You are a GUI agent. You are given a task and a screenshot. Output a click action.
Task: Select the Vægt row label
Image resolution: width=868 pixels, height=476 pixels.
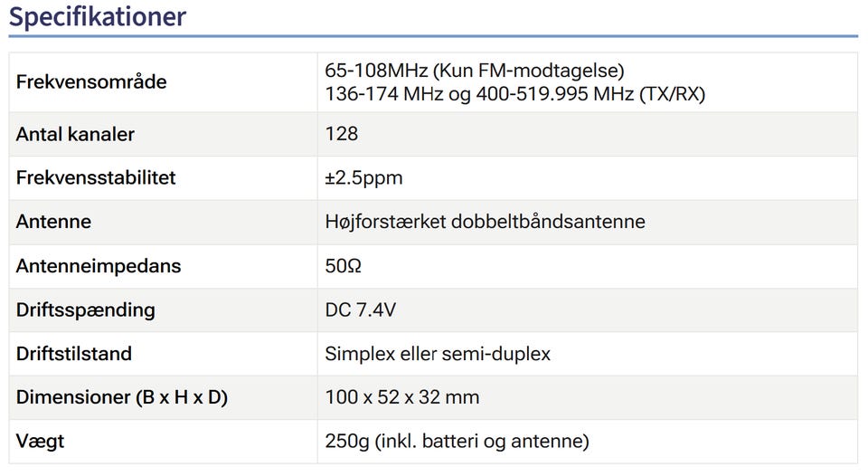(x=41, y=442)
